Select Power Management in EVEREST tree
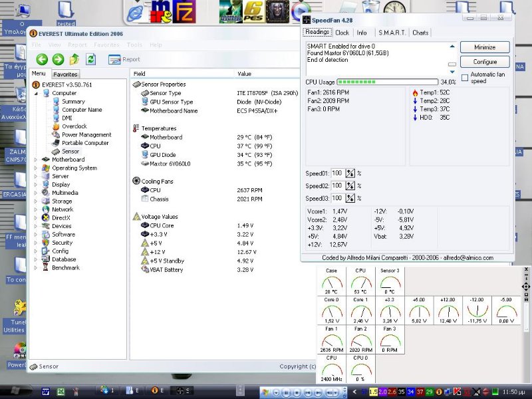 tap(86, 135)
